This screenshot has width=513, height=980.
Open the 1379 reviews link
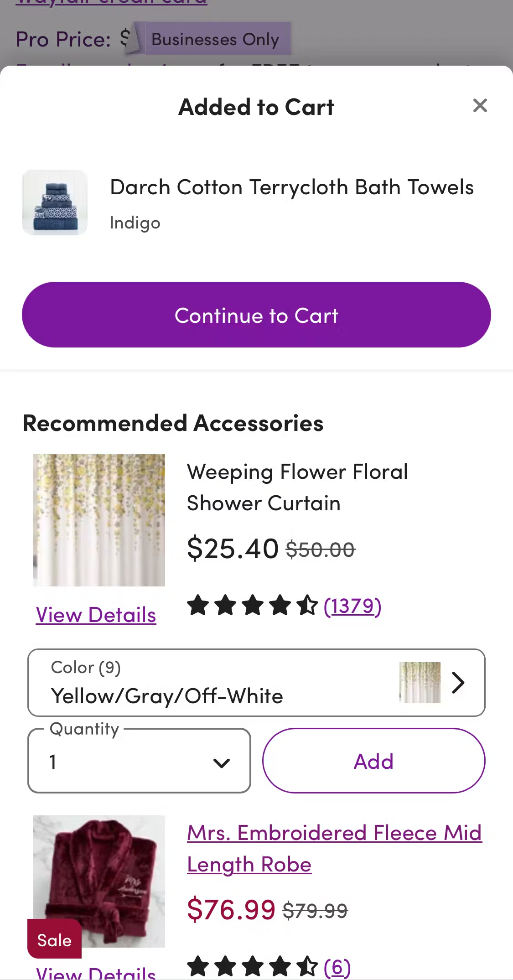coord(352,606)
